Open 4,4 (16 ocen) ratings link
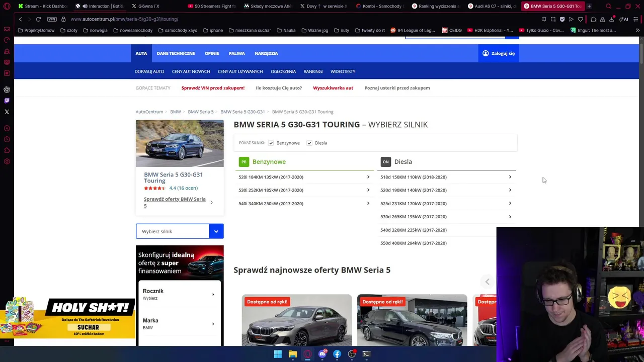 [x=183, y=188]
